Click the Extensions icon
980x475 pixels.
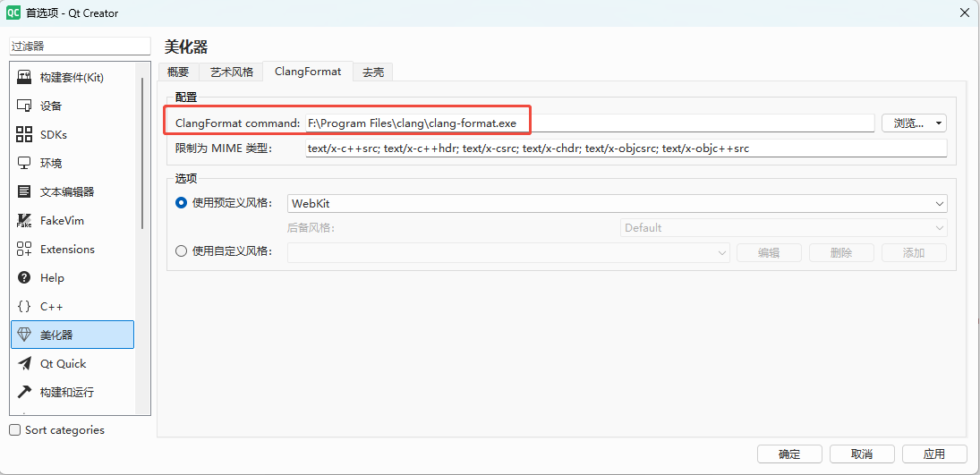pos(24,249)
